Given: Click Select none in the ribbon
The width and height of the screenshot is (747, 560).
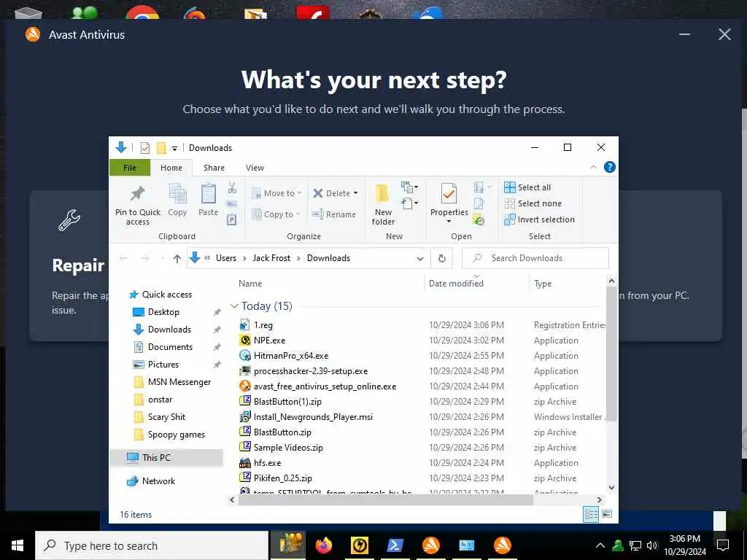Looking at the screenshot, I should pos(533,204).
